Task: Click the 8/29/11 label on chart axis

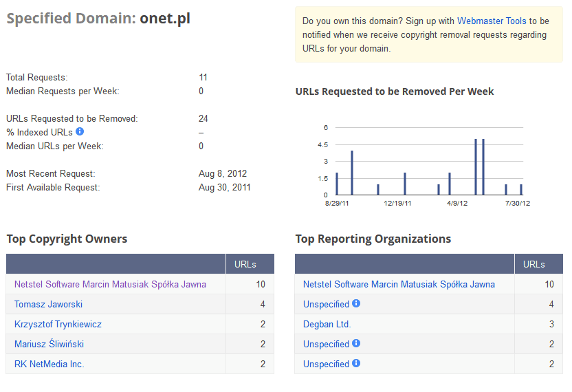Action: point(337,204)
